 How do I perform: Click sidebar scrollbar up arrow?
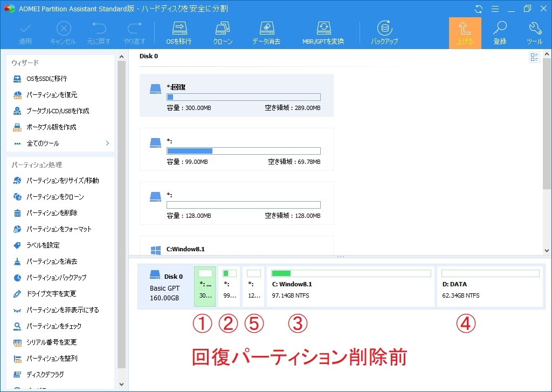[121, 57]
